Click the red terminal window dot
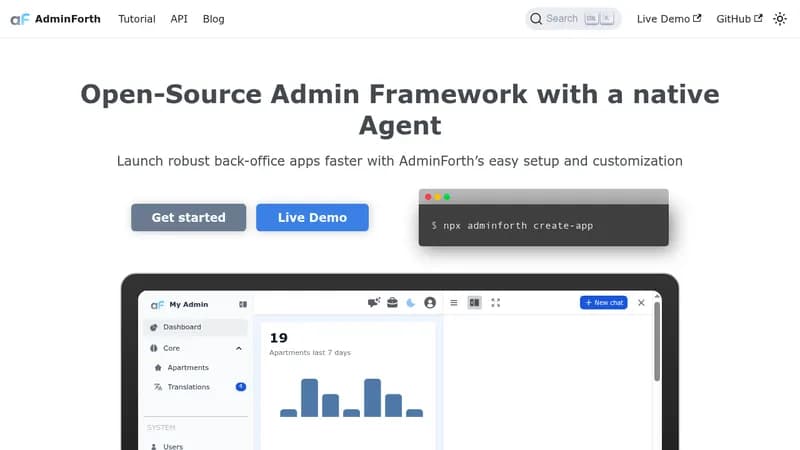This screenshot has height=450, width=800. (428, 197)
